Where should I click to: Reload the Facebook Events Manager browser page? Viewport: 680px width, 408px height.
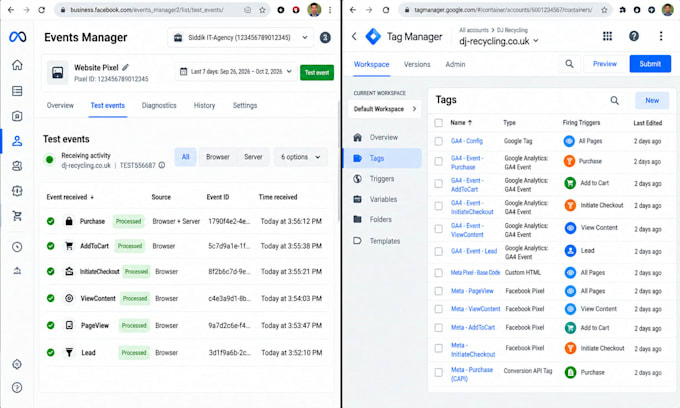click(x=42, y=10)
